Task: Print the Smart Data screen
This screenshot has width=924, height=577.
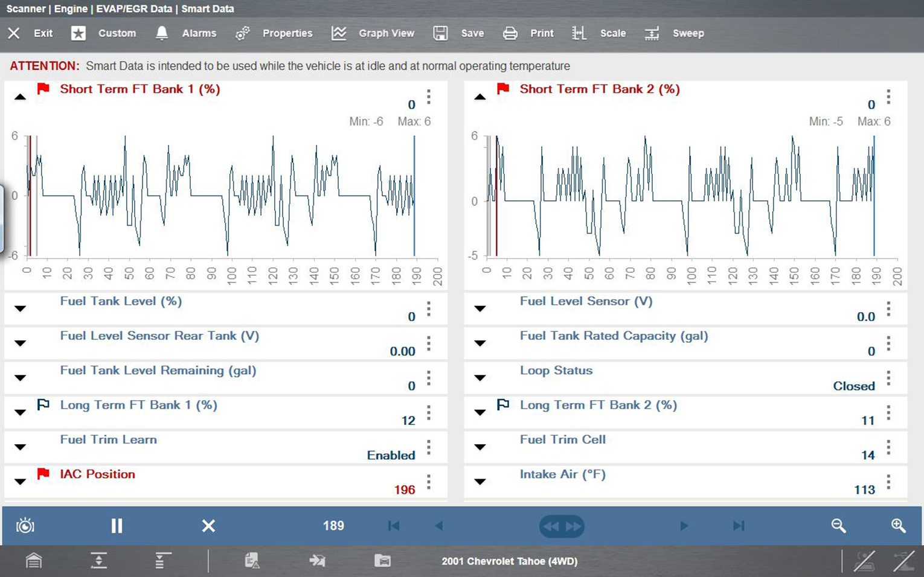Action: tap(510, 33)
